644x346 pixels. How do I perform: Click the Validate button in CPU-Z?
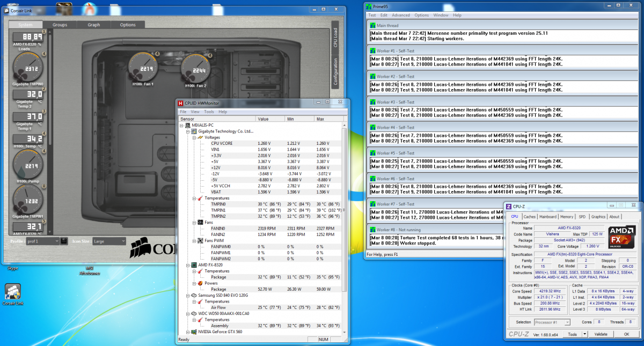(x=601, y=334)
